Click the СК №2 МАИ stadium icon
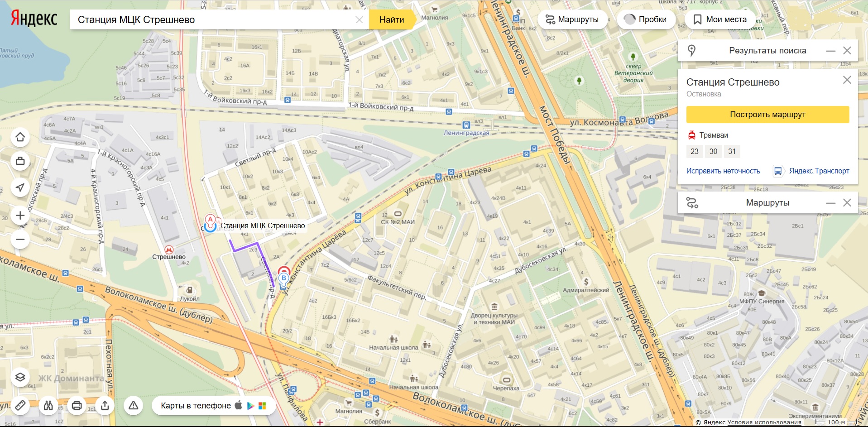Image resolution: width=868 pixels, height=427 pixels. (398, 213)
